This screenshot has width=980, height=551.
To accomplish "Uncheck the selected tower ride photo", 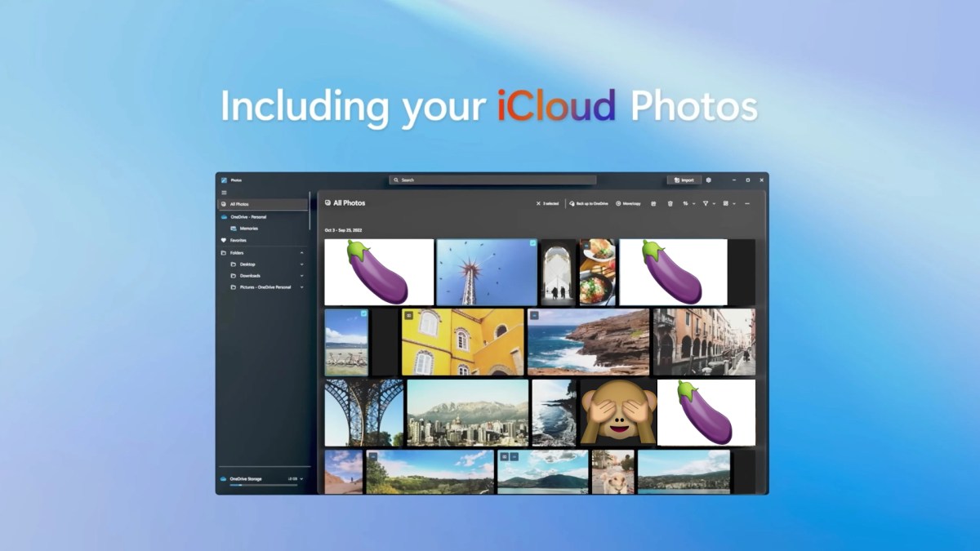I will pos(532,243).
